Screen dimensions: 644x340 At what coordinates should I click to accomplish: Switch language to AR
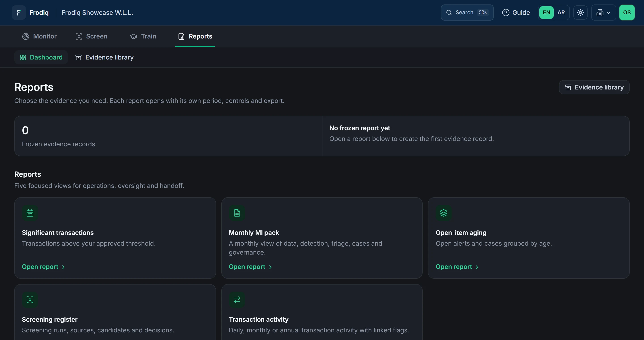561,13
